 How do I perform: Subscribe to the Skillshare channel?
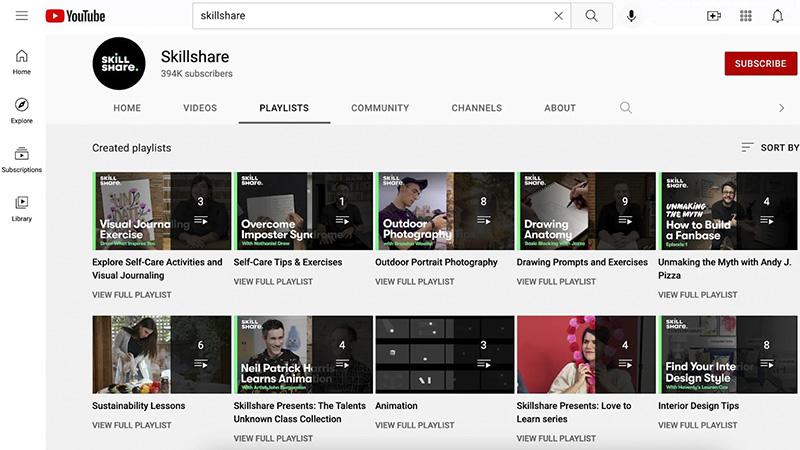click(x=760, y=63)
